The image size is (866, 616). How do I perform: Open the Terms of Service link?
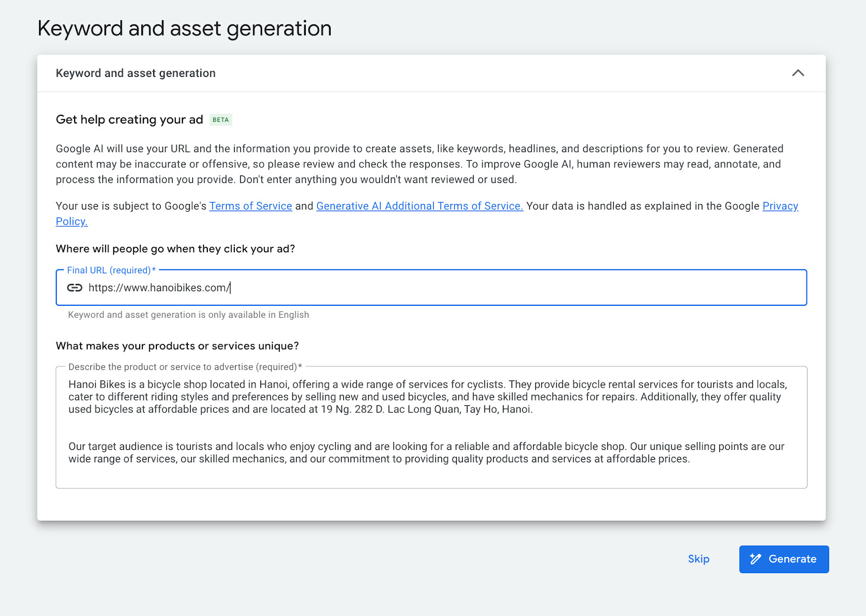tap(251, 206)
